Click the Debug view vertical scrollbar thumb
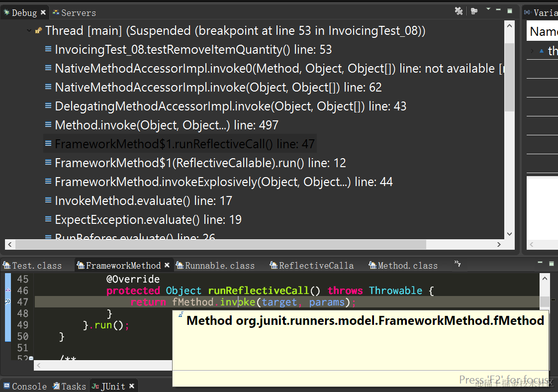Viewport: 558px width, 392px height. pyautogui.click(x=509, y=77)
